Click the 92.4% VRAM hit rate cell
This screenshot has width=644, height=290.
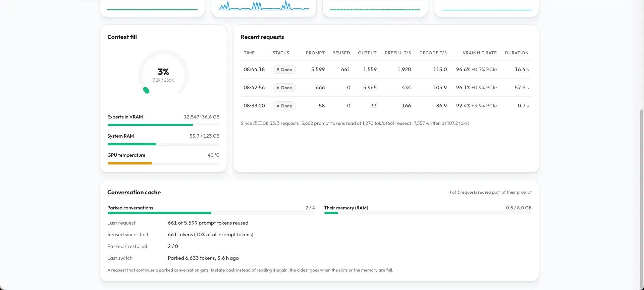point(476,106)
